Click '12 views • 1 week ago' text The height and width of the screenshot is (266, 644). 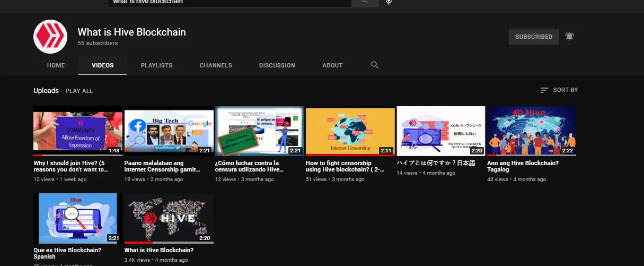click(60, 179)
